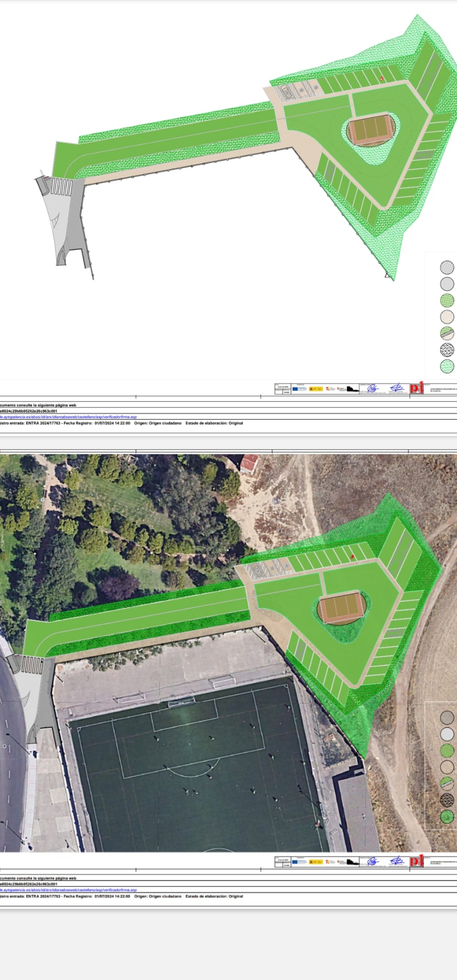Click the zebra crosswalk in the white plan drawing

(61, 186)
